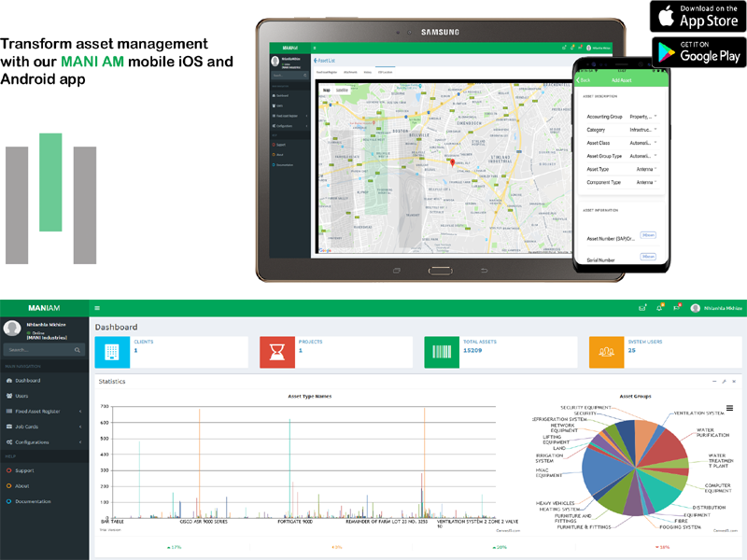Click the sidebar search magnifier icon
This screenshot has height=560, width=747.
pos(78,350)
